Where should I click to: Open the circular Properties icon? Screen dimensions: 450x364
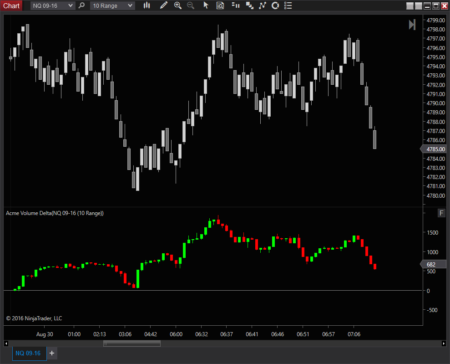pos(275,5)
